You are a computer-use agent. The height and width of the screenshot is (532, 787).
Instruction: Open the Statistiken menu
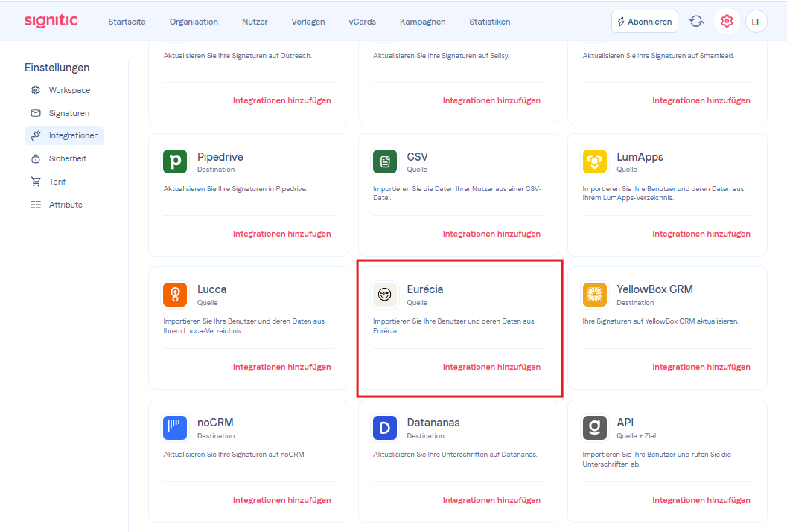pos(490,22)
